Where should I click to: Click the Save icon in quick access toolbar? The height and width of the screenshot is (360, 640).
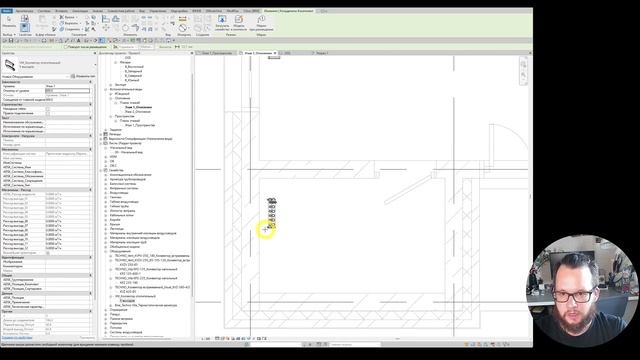pyautogui.click(x=11, y=41)
